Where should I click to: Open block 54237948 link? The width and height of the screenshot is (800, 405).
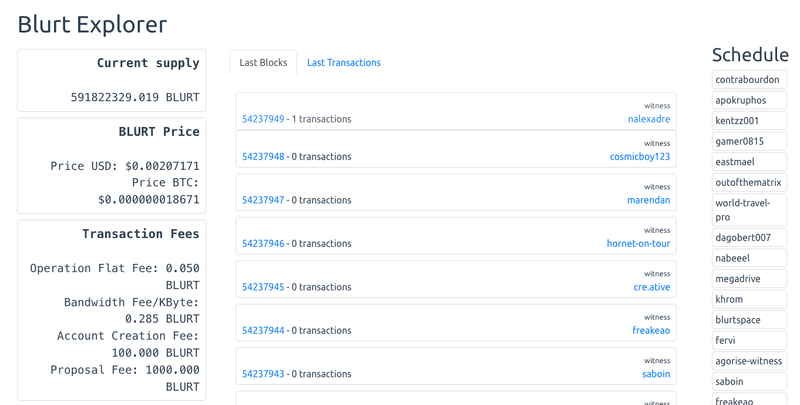(x=263, y=157)
